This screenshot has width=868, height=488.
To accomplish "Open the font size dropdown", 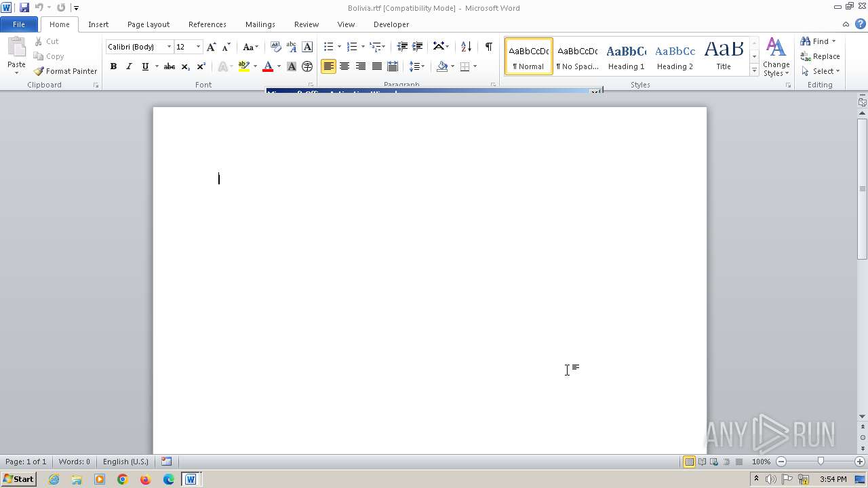I will [x=198, y=47].
